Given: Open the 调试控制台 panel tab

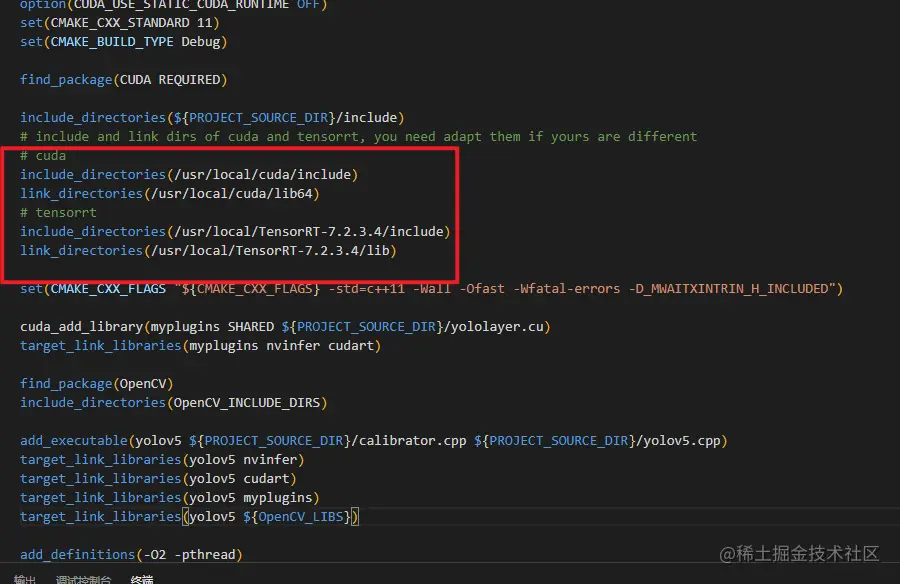Looking at the screenshot, I should tap(83, 579).
